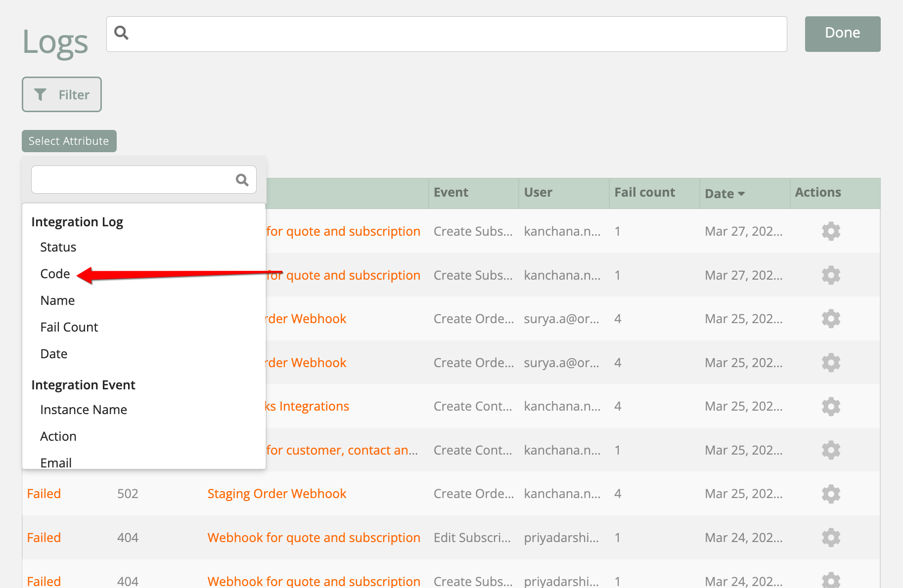
Task: Click code cell '502'
Action: pyautogui.click(x=128, y=494)
